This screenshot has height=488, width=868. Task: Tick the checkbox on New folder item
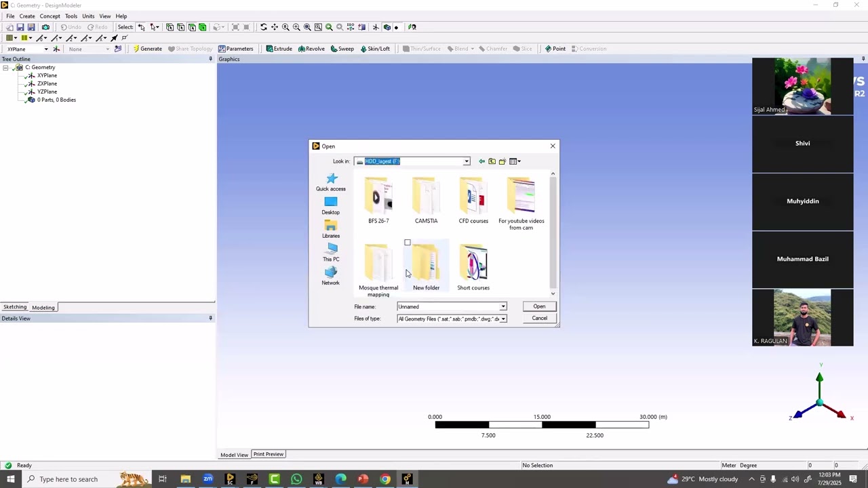(x=408, y=243)
